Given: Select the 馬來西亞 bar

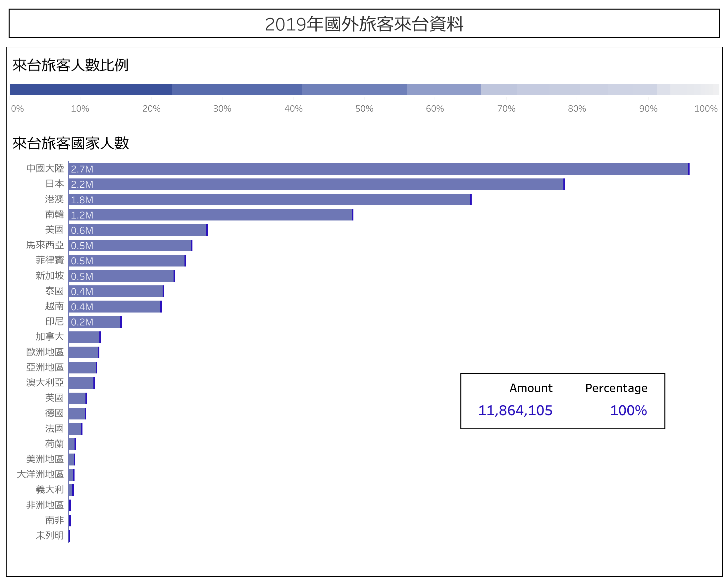Looking at the screenshot, I should point(130,245).
